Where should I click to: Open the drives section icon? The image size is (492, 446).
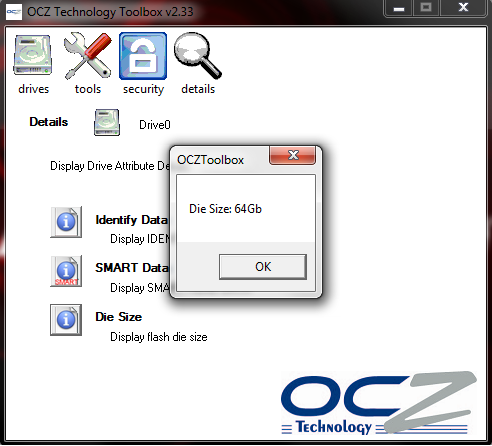[x=33, y=55]
